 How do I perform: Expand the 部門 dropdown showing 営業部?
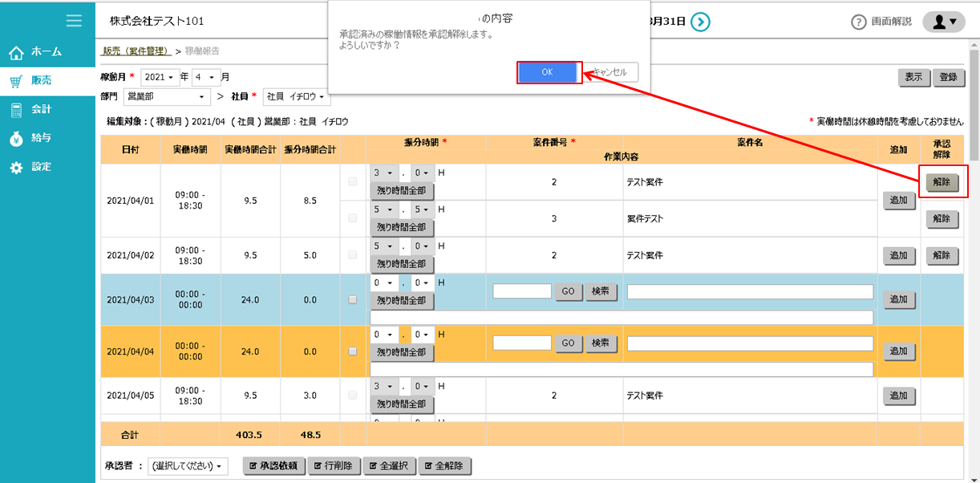click(167, 97)
